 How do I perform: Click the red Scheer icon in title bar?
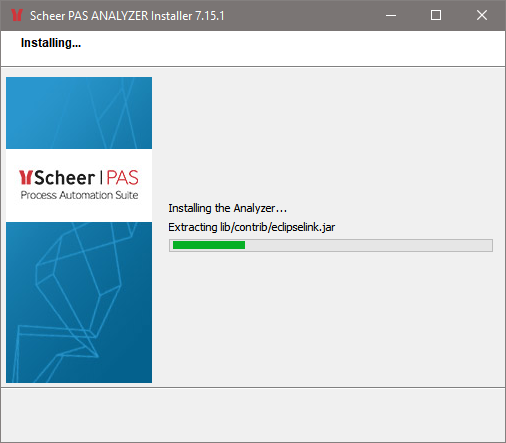(x=16, y=15)
